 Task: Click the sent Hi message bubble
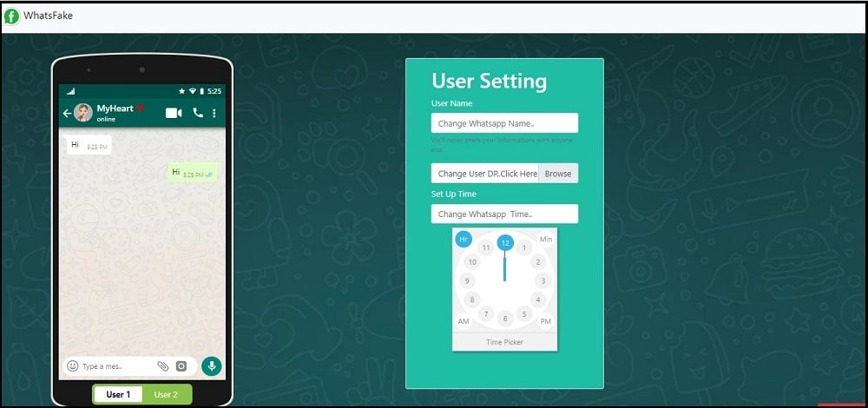coord(194,173)
